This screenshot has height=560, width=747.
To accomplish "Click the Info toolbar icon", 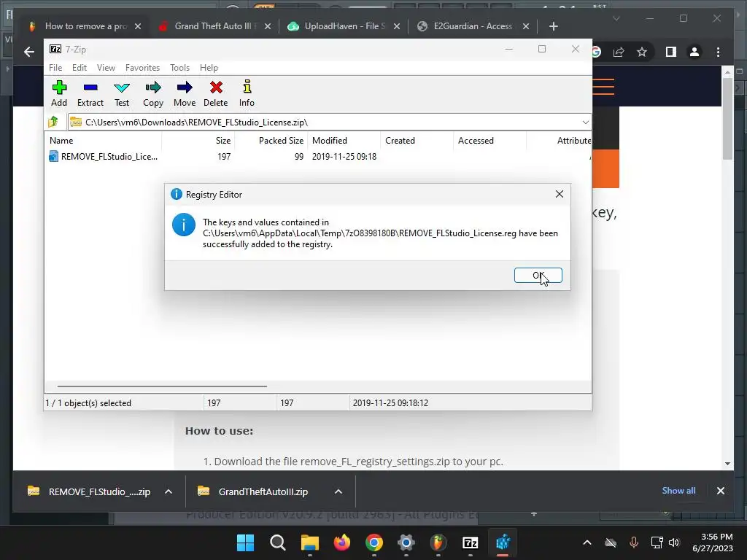I will [247, 93].
